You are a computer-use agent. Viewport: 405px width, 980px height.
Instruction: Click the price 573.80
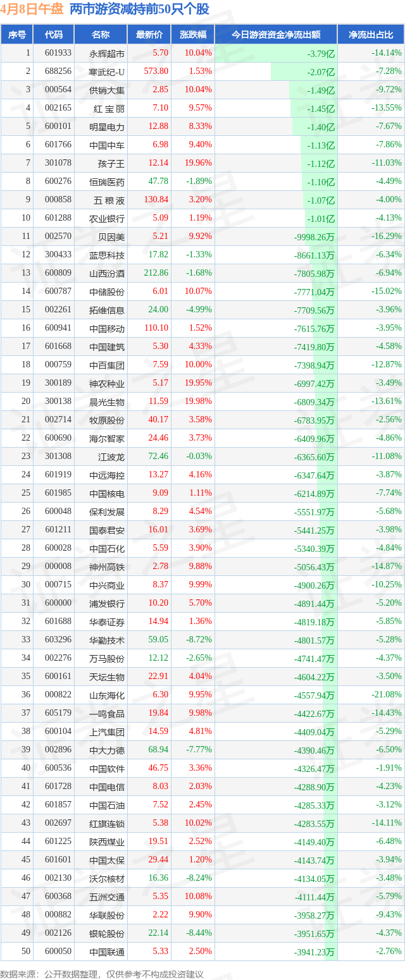point(156,72)
